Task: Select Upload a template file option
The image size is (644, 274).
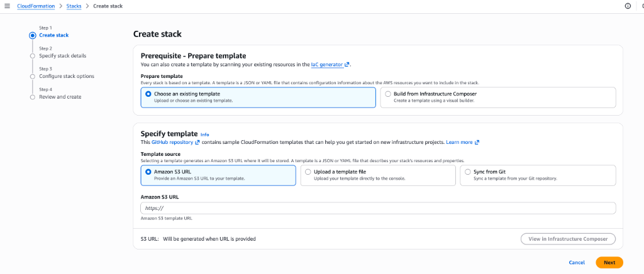Action: (x=308, y=172)
